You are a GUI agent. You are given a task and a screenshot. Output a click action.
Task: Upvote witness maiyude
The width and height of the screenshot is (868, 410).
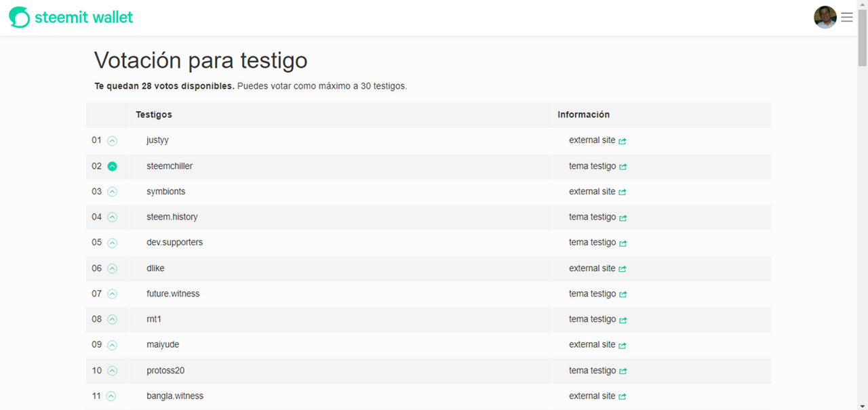click(113, 345)
